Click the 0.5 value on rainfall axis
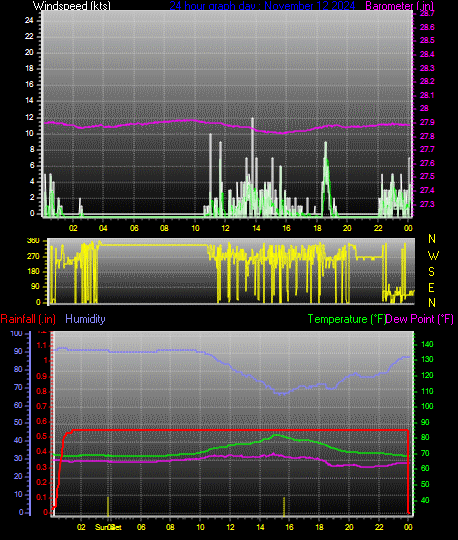 (42, 437)
